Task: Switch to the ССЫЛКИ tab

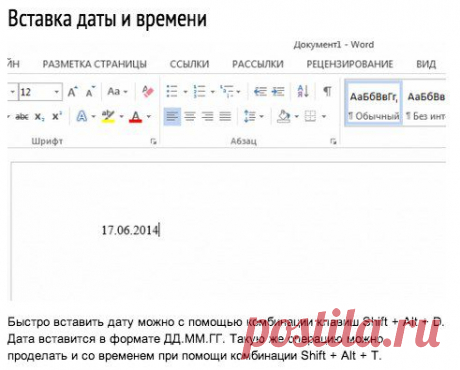Action: (x=189, y=64)
